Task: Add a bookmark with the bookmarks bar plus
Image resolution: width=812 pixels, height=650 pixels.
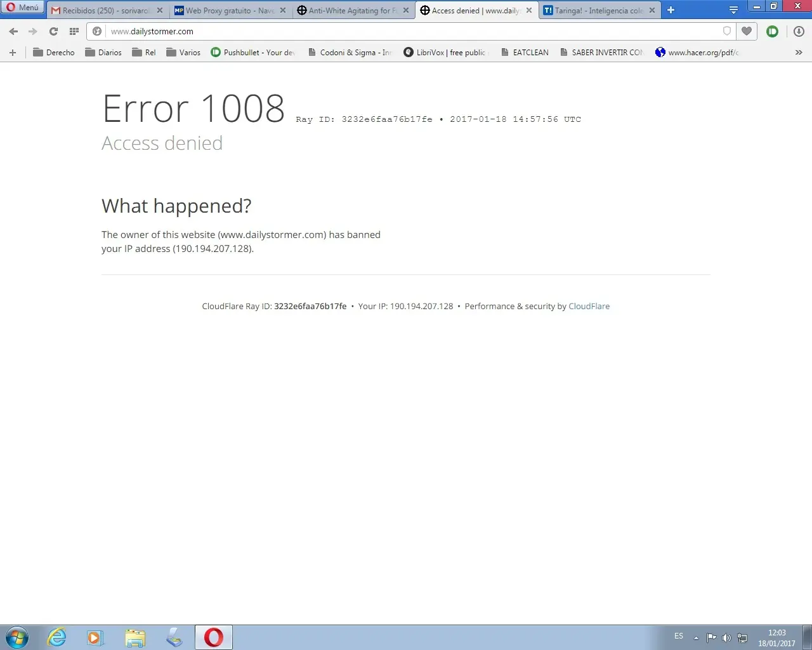Action: (13, 53)
